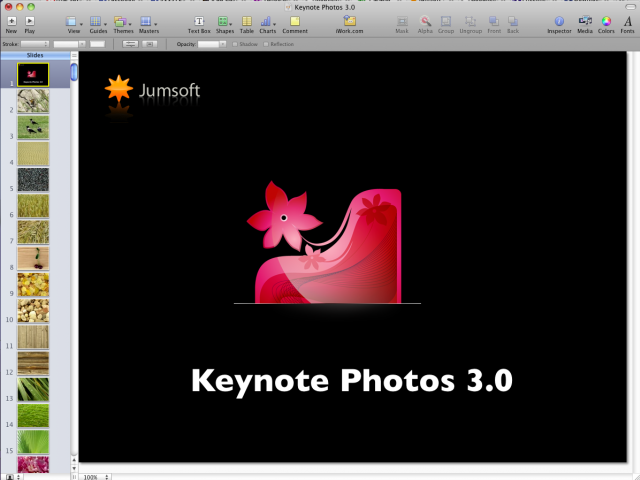Click the navigator scroll down arrow
Screen dimensions: 640x480
point(74,468)
